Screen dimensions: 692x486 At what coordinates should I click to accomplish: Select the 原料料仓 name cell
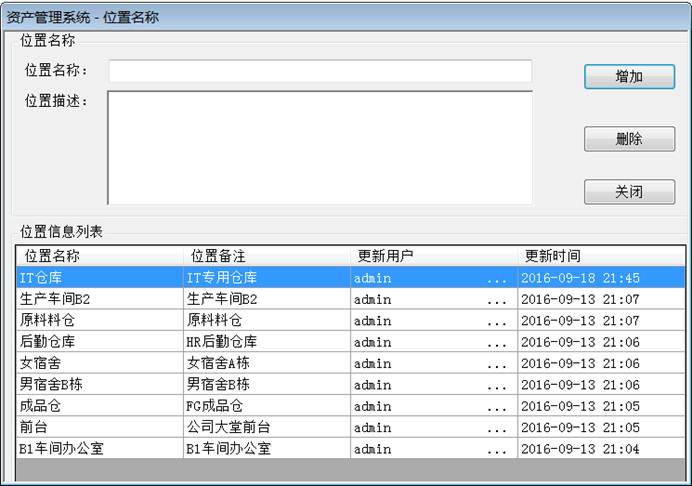click(100, 320)
